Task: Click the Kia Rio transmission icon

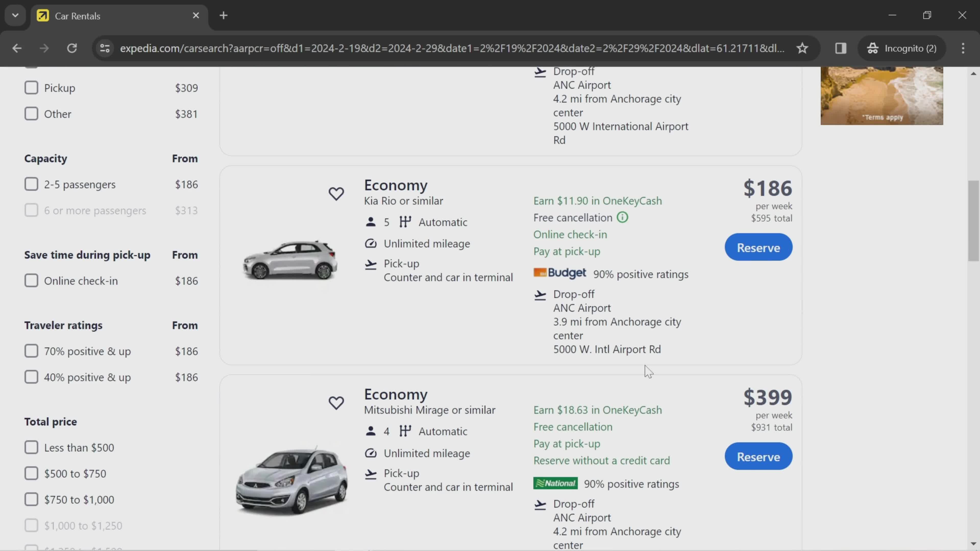Action: 405,222
